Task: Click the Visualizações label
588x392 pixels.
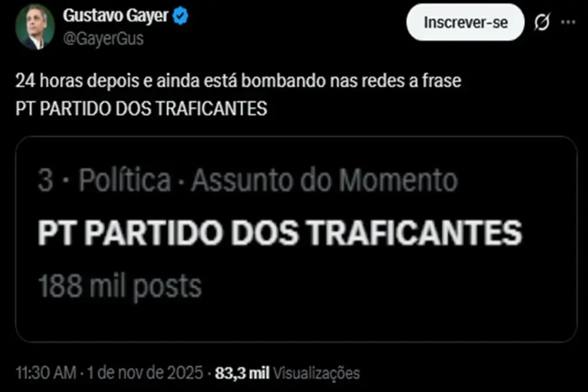Action: [x=316, y=373]
